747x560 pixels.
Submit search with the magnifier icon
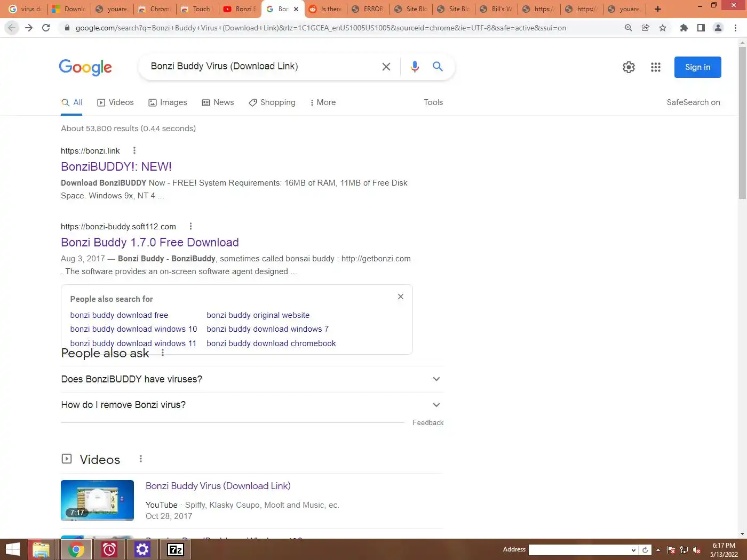[438, 66]
